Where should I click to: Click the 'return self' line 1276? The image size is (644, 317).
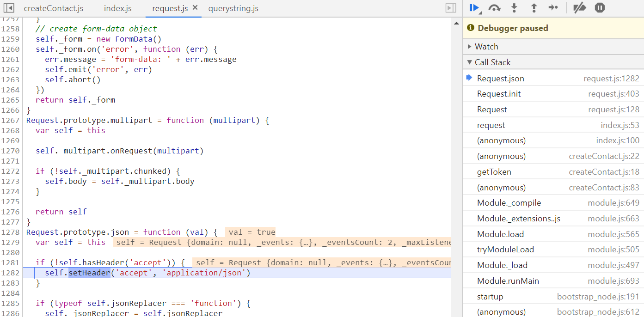pos(61,212)
